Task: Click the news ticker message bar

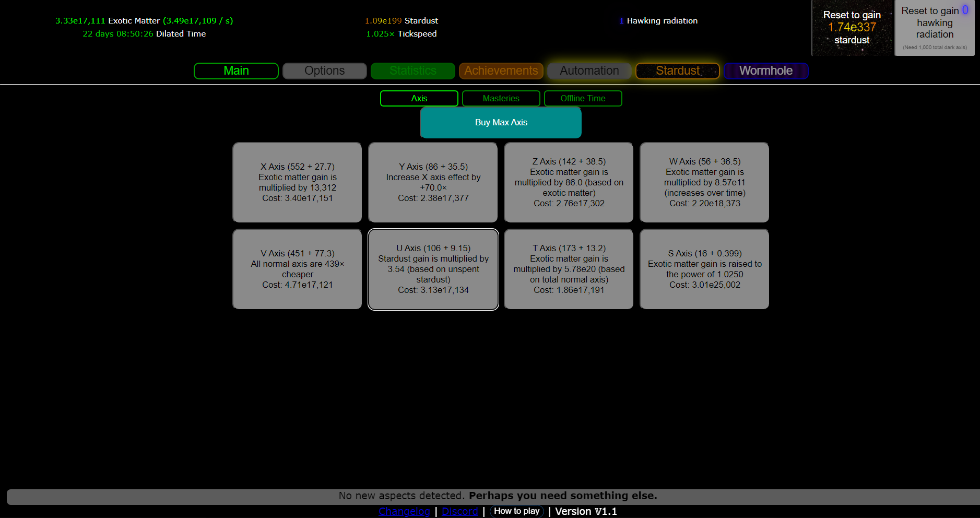Action: 493,497
